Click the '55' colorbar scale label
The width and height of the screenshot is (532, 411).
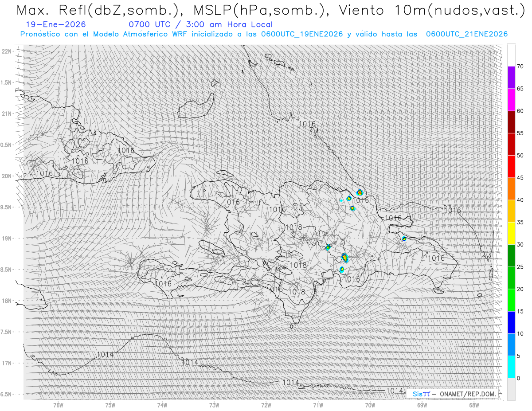tap(520, 133)
